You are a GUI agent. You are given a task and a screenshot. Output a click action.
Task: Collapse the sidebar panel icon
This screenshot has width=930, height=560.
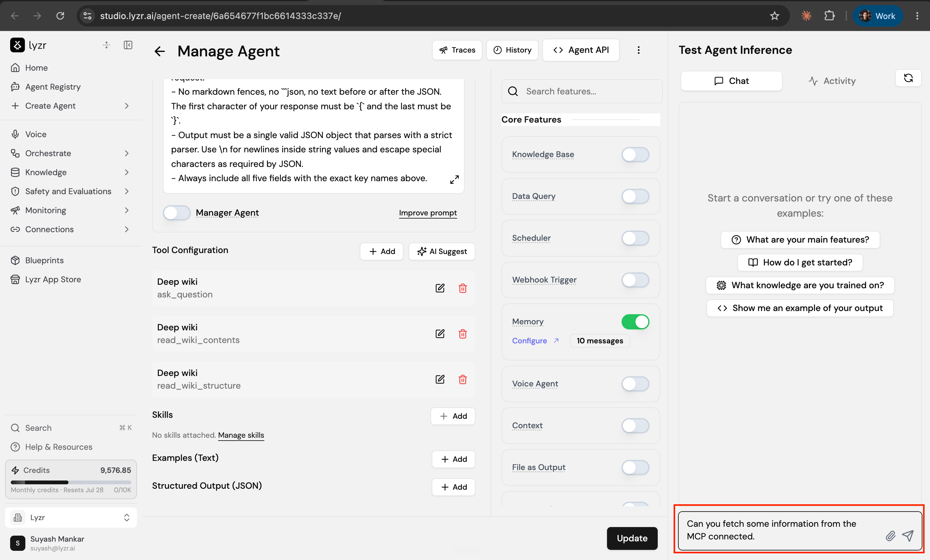pyautogui.click(x=128, y=45)
